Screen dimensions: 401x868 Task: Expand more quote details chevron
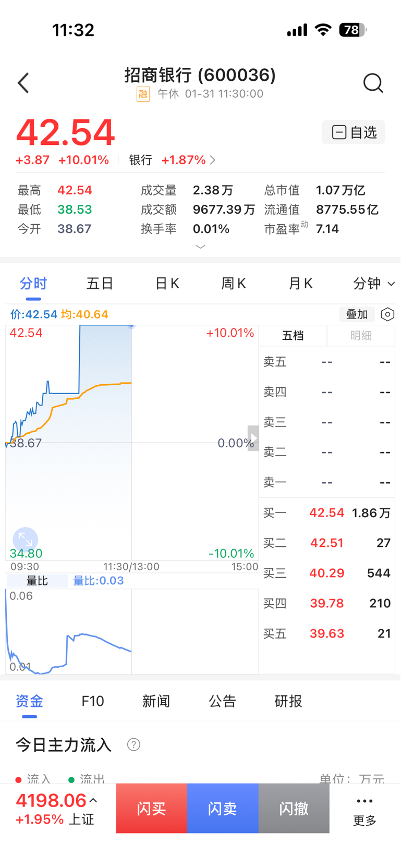(200, 247)
